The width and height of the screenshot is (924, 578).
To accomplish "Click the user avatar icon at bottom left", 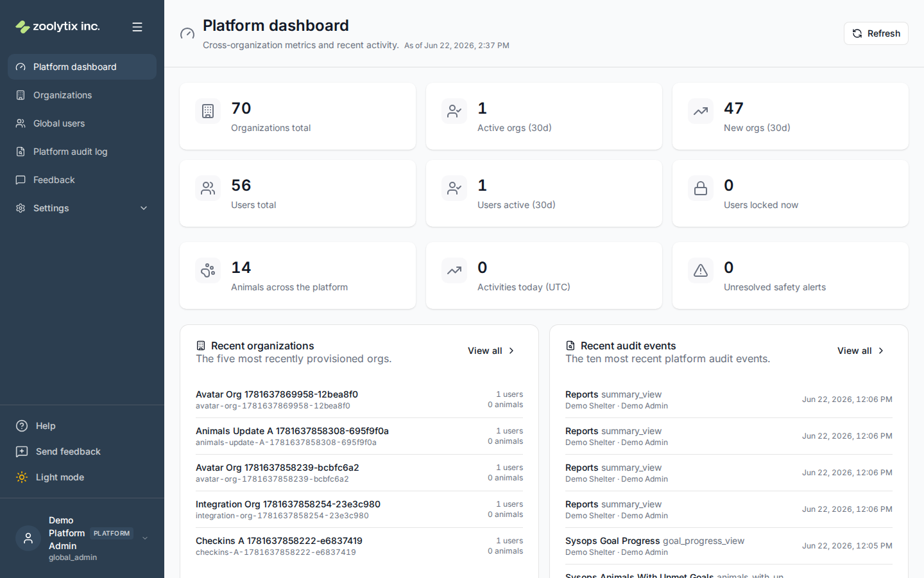I will pos(28,538).
